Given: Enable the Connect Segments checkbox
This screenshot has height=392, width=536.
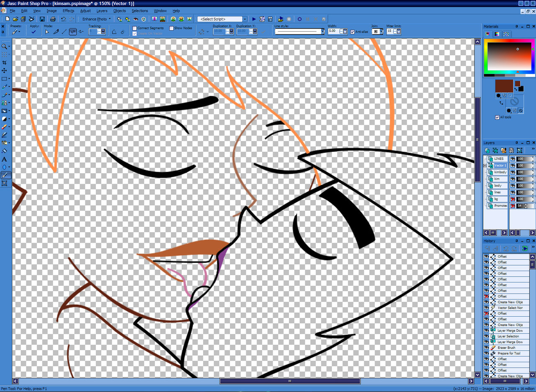Looking at the screenshot, I should point(134,28).
